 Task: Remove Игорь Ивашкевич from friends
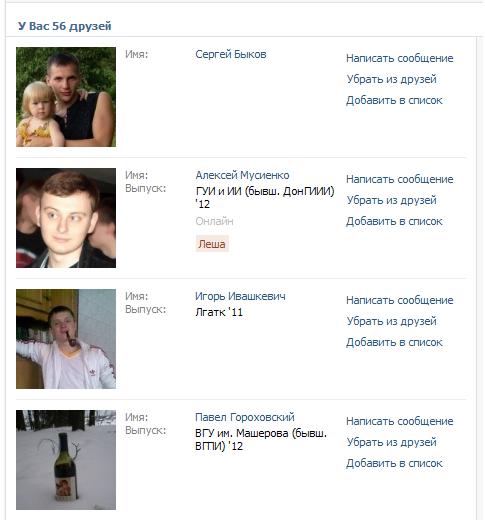tap(392, 321)
